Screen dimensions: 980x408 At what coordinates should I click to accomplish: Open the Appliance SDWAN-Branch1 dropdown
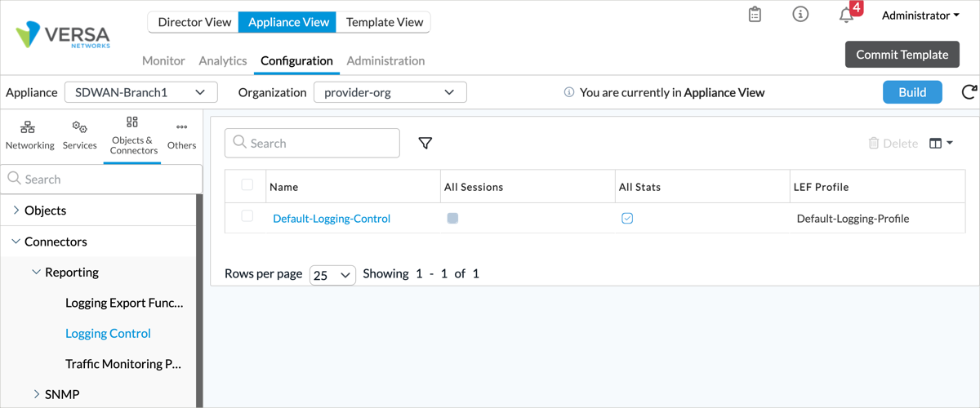(140, 92)
